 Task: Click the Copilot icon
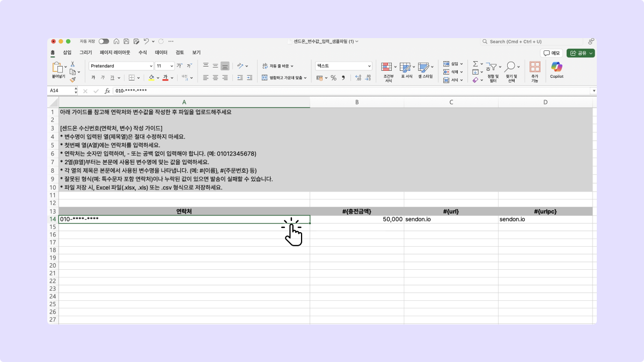tap(557, 67)
